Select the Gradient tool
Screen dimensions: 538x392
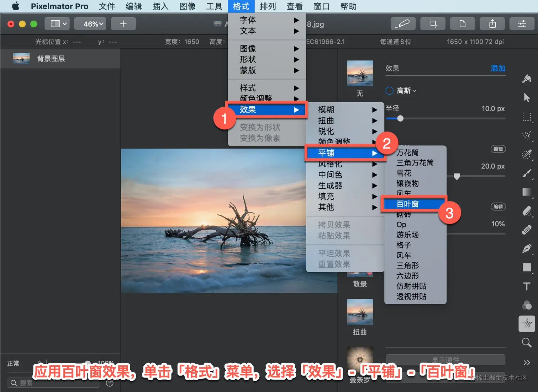coord(527,192)
